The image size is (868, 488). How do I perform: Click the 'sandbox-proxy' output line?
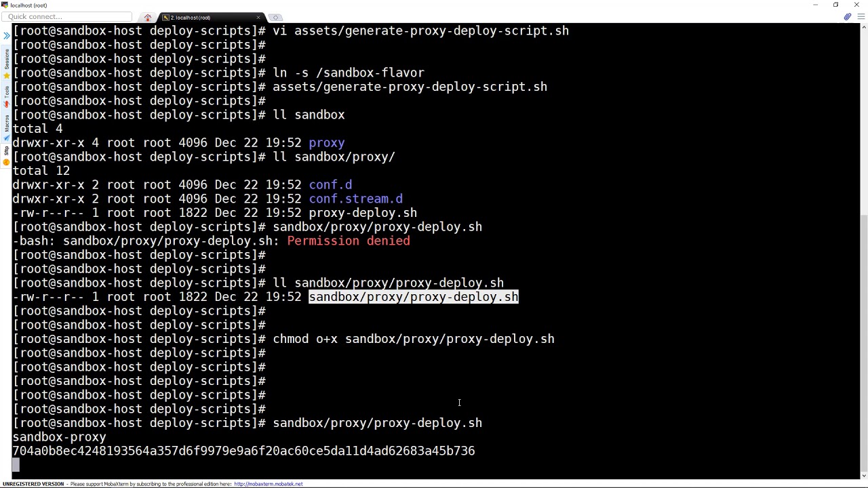pyautogui.click(x=60, y=437)
